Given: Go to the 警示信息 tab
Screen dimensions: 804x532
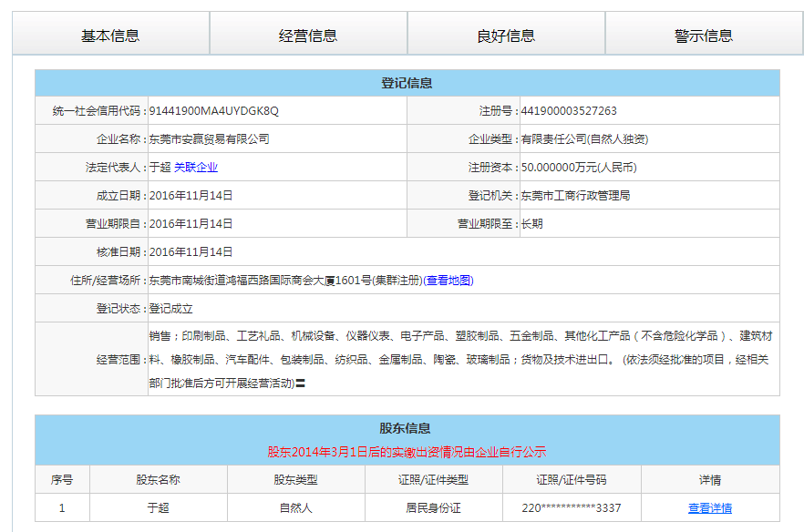Looking at the screenshot, I should tap(704, 36).
